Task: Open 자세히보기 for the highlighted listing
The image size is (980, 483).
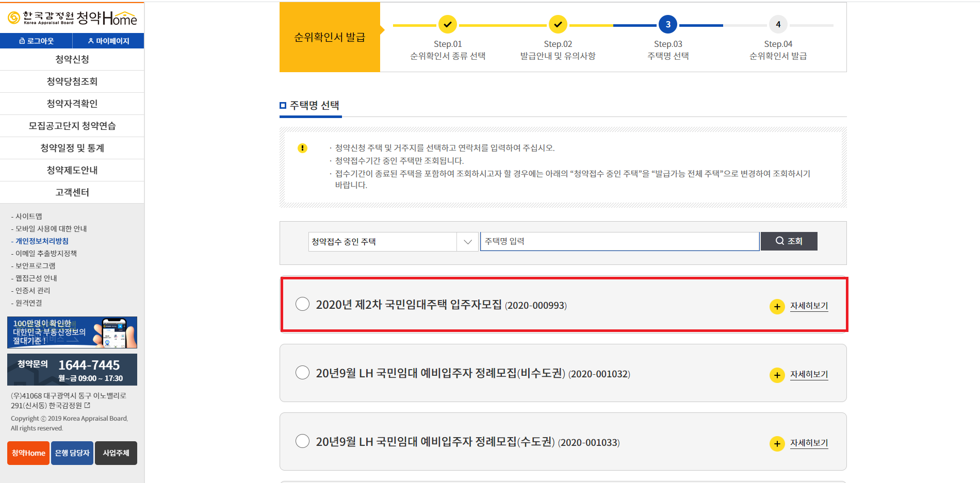Action: point(808,305)
